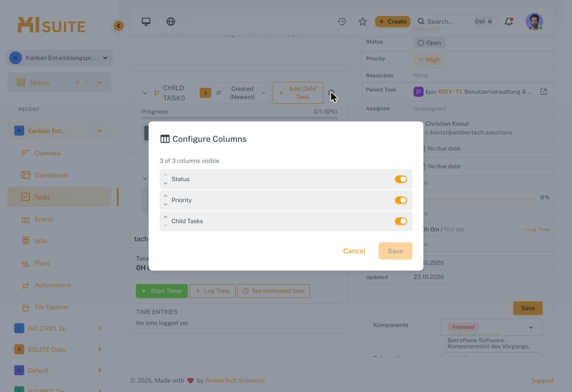This screenshot has height=392, width=572.
Task: Collapse the Kanban Ent... space chevron
Action: [x=99, y=131]
